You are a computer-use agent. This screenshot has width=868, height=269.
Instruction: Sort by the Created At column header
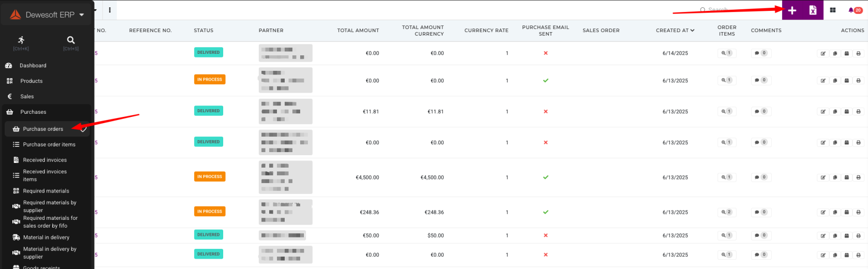pyautogui.click(x=675, y=31)
